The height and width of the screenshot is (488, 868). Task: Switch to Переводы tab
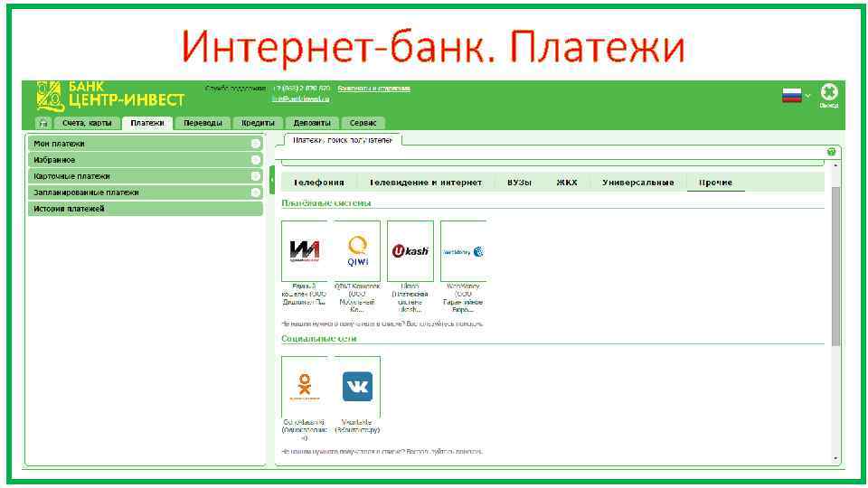[203, 123]
